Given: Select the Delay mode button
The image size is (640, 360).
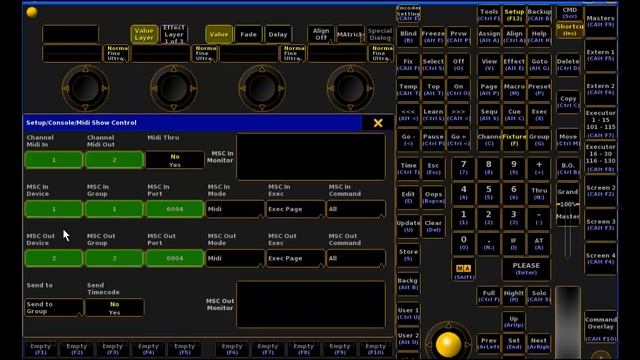Looking at the screenshot, I should [x=278, y=34].
